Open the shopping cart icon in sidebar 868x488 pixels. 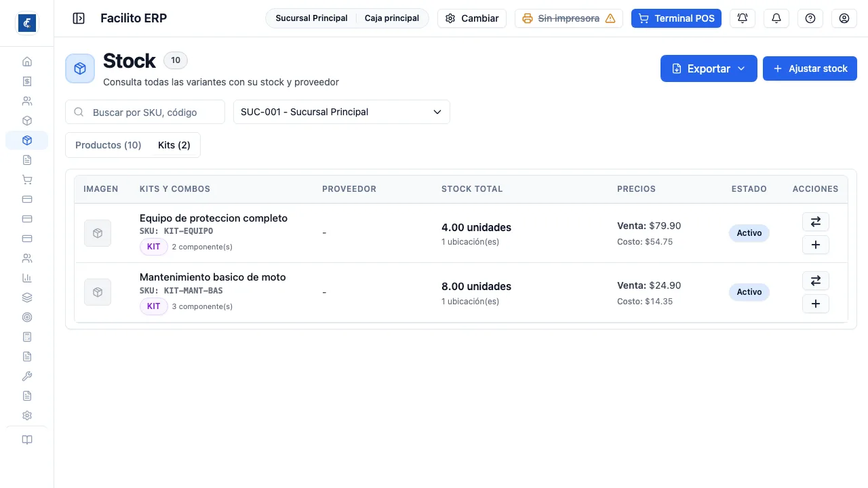(x=27, y=180)
